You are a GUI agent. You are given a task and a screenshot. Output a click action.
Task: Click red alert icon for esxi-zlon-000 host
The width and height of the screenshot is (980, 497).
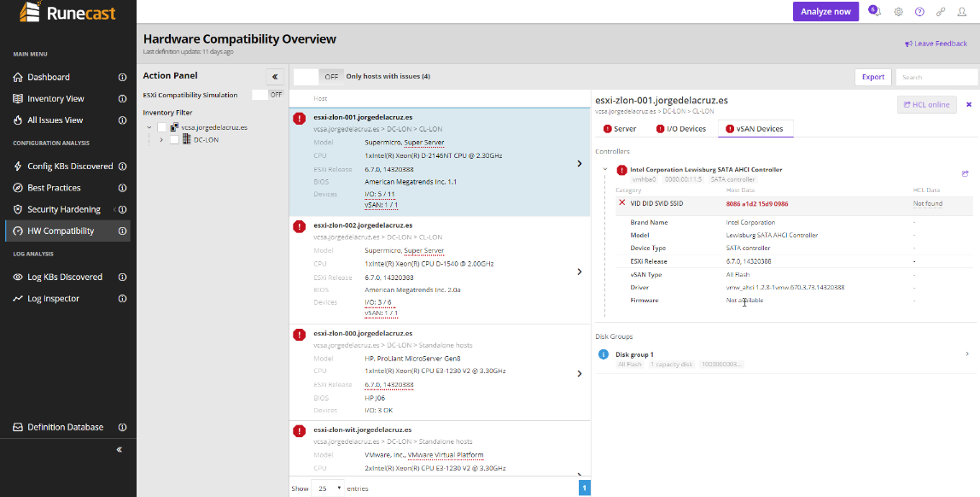pos(300,335)
